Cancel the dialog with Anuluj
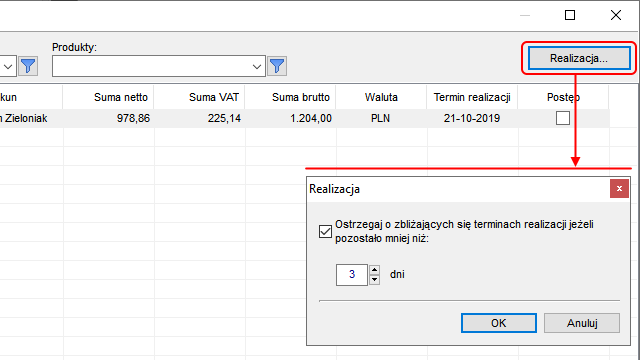This screenshot has width=640, height=360. (582, 323)
